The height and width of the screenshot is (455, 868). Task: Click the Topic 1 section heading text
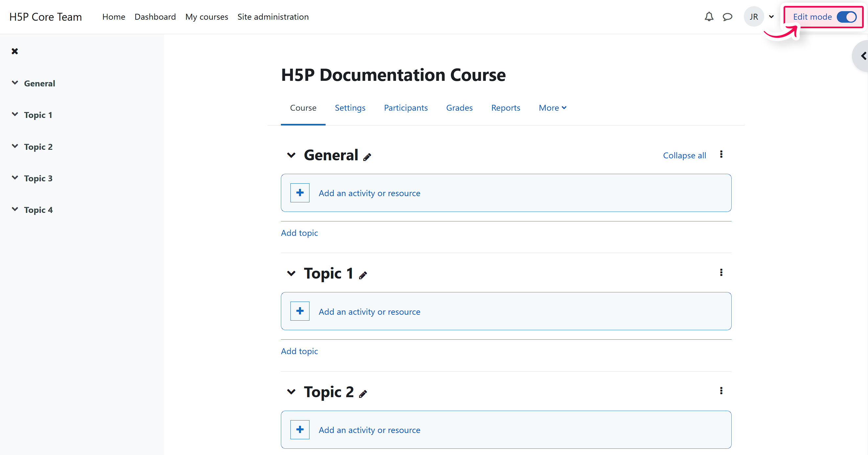tap(329, 273)
